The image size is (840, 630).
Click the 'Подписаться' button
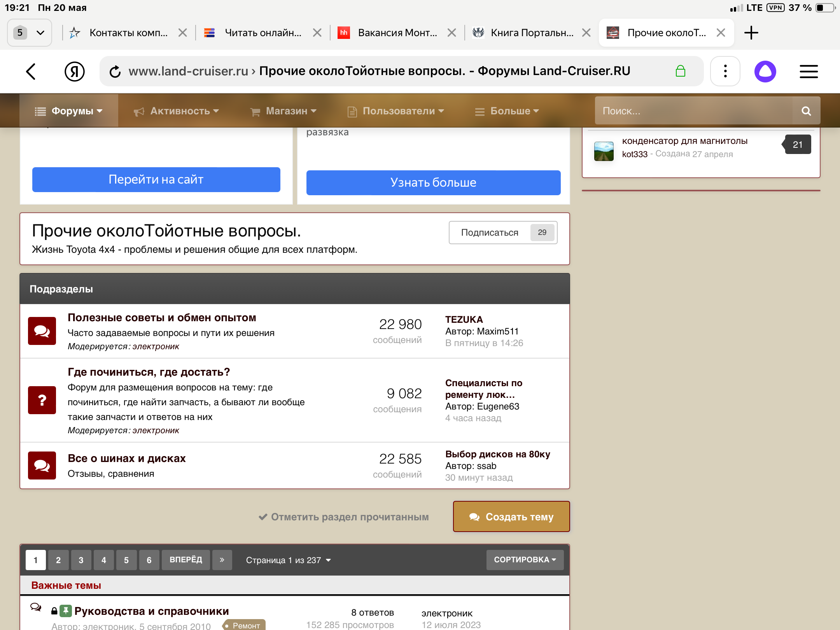[503, 233]
